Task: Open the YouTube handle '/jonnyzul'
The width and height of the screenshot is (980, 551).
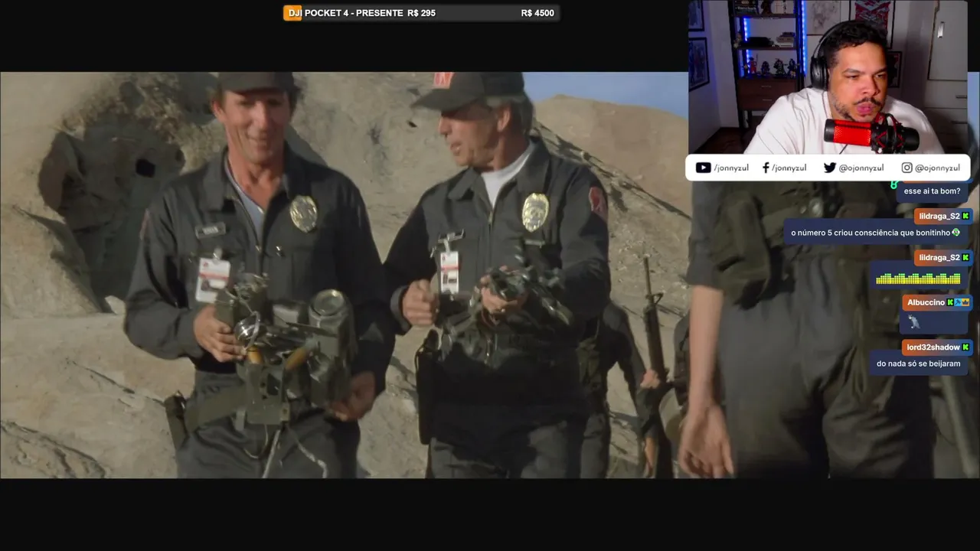Action: (731, 168)
